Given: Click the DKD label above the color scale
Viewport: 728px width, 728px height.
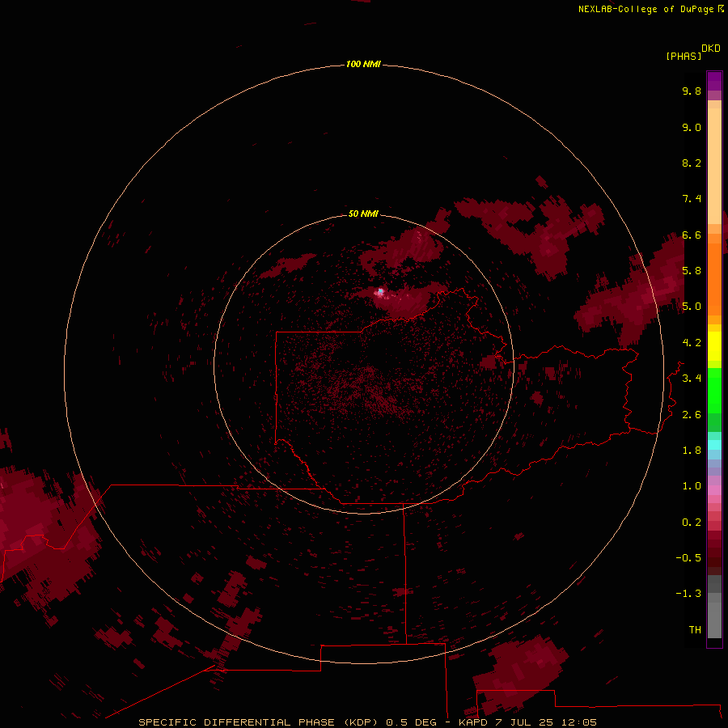Looking at the screenshot, I should [x=711, y=49].
